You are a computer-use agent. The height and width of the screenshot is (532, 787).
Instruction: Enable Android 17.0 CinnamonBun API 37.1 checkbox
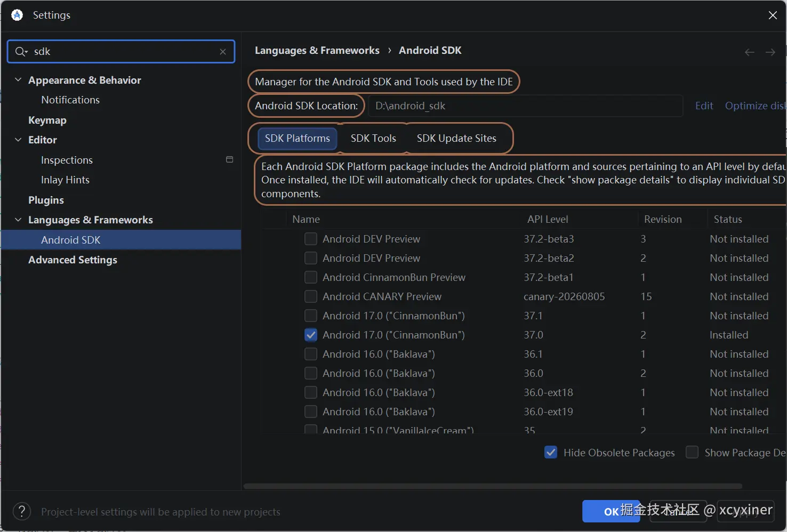[x=311, y=316]
